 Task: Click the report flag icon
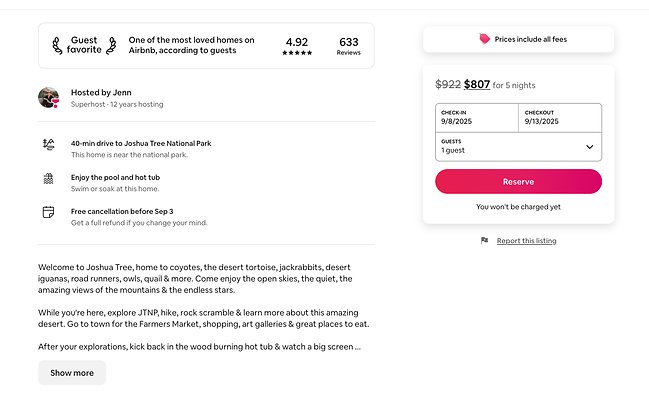click(485, 241)
